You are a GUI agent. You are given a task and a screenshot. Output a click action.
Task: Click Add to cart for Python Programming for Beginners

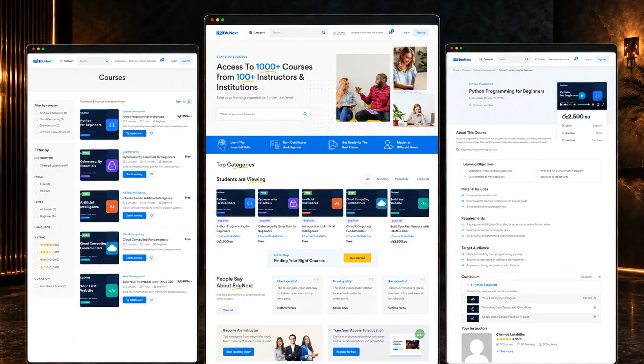134,133
